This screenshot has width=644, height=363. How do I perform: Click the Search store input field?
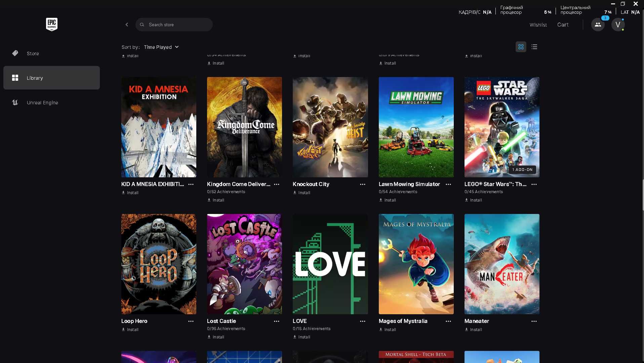(x=174, y=25)
